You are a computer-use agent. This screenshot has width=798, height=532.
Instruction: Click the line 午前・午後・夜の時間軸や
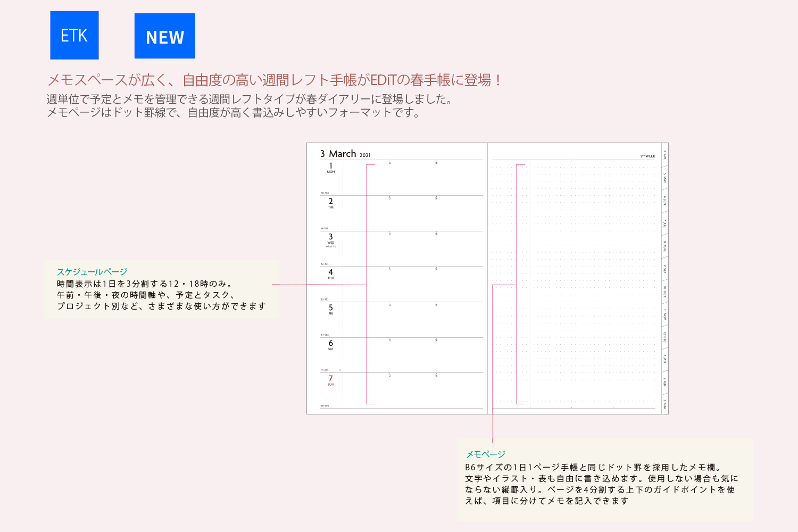pyautogui.click(x=146, y=295)
